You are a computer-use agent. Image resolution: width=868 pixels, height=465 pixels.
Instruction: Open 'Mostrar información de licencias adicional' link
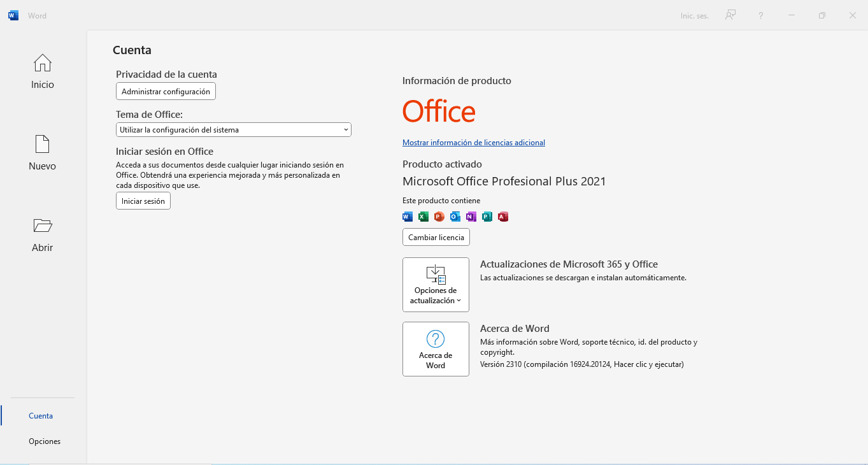pyautogui.click(x=474, y=142)
